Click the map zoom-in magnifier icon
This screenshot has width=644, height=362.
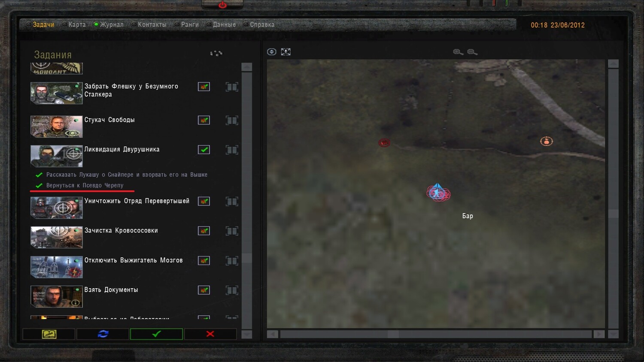tap(458, 52)
